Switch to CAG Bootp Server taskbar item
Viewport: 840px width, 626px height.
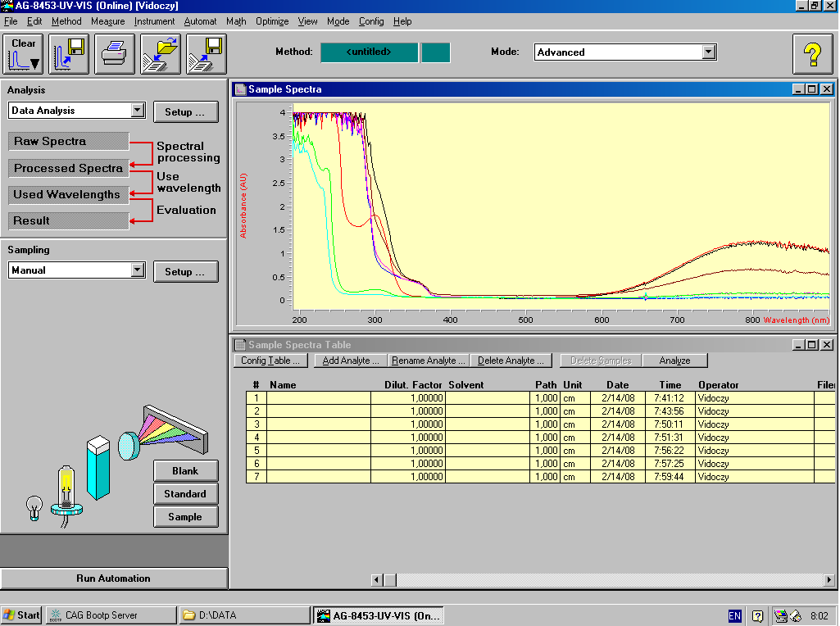pyautogui.click(x=111, y=616)
